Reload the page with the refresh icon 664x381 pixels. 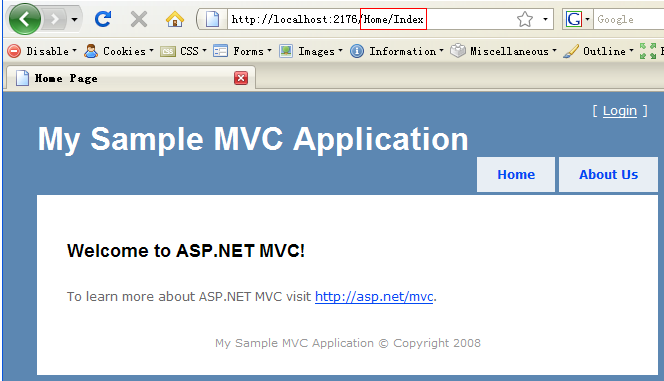coord(103,19)
